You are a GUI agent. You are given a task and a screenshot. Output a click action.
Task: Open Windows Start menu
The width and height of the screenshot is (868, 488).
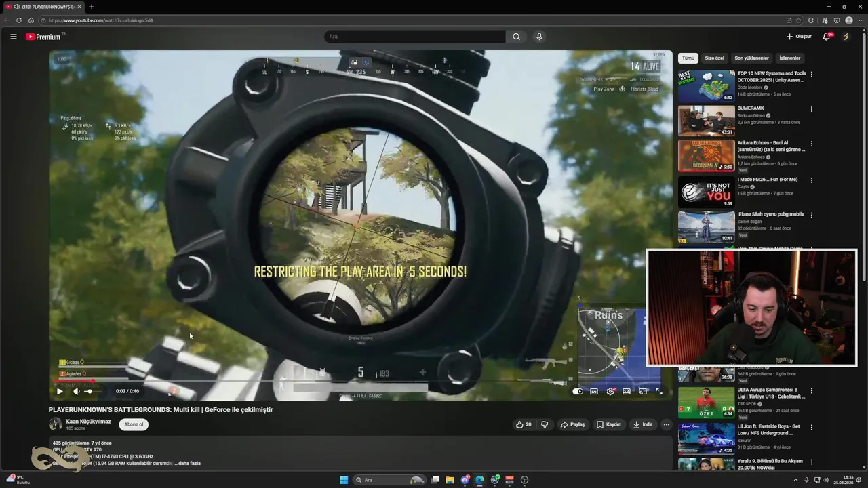pos(344,480)
